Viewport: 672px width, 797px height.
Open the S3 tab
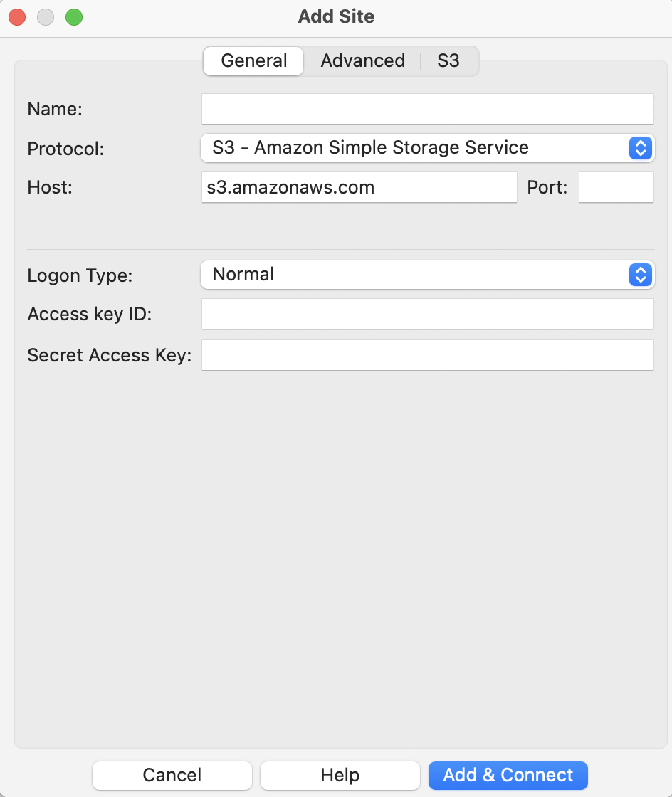pos(448,61)
